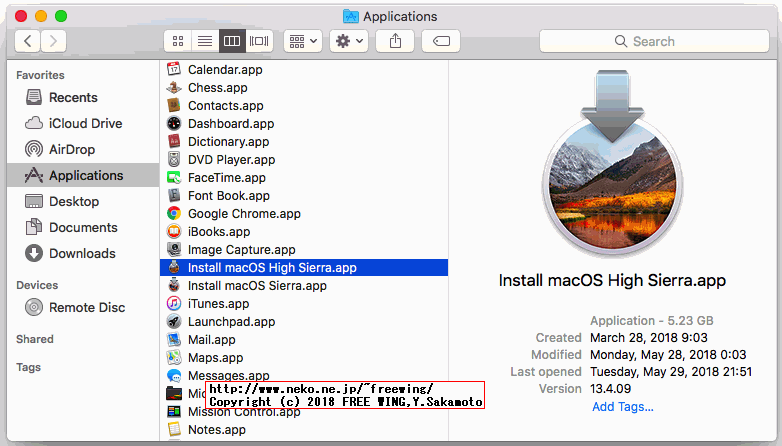Switch to icon view
The width and height of the screenshot is (782, 446).
point(178,41)
